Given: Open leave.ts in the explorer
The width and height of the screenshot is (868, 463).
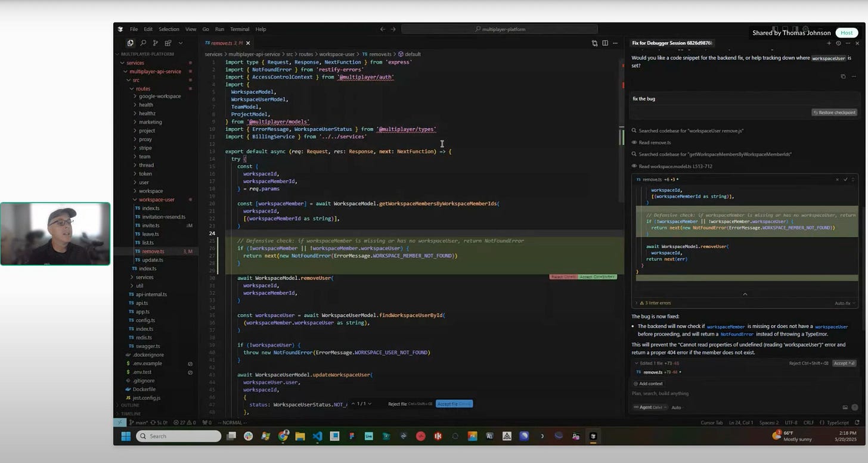Looking at the screenshot, I should point(150,234).
